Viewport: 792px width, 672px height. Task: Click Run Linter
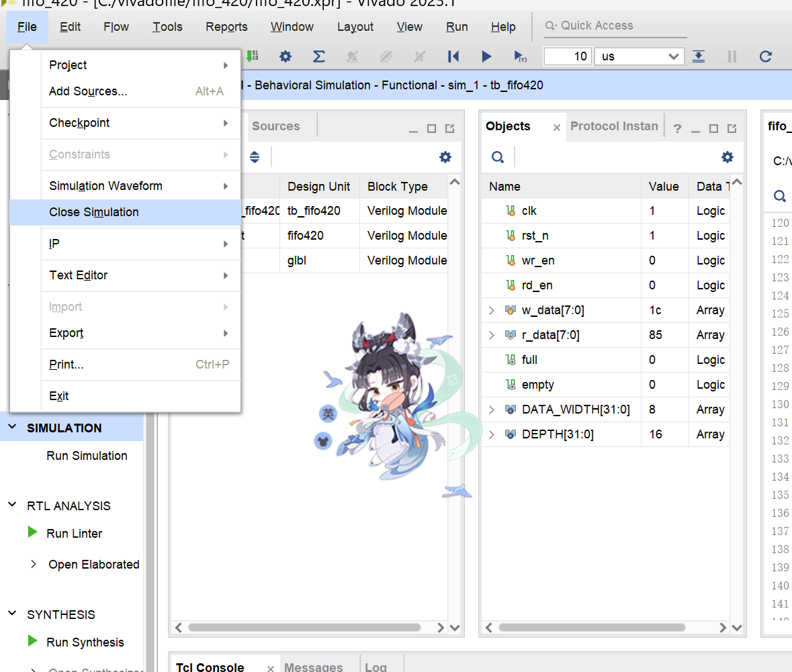pos(75,534)
